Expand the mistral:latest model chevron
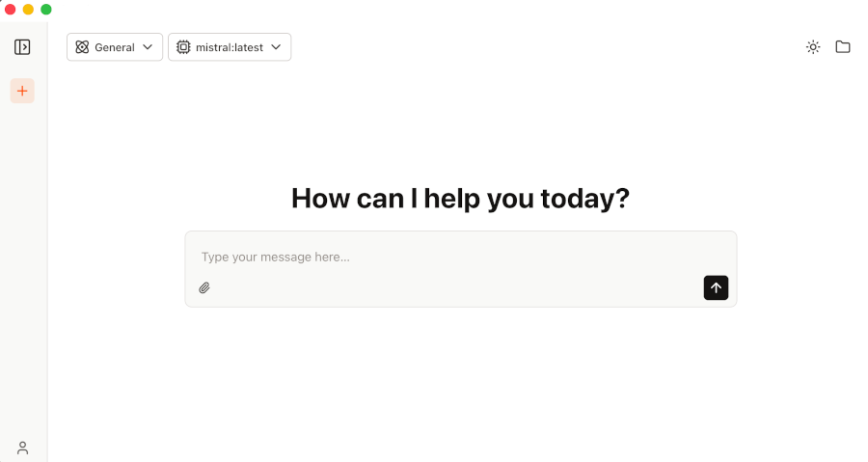The height and width of the screenshot is (462, 868). pyautogui.click(x=276, y=47)
